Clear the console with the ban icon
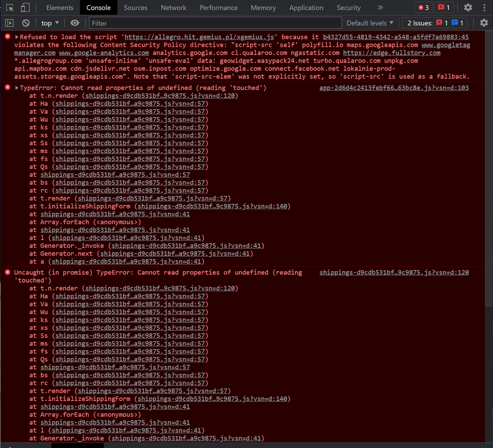This screenshot has width=493, height=448. point(26,23)
